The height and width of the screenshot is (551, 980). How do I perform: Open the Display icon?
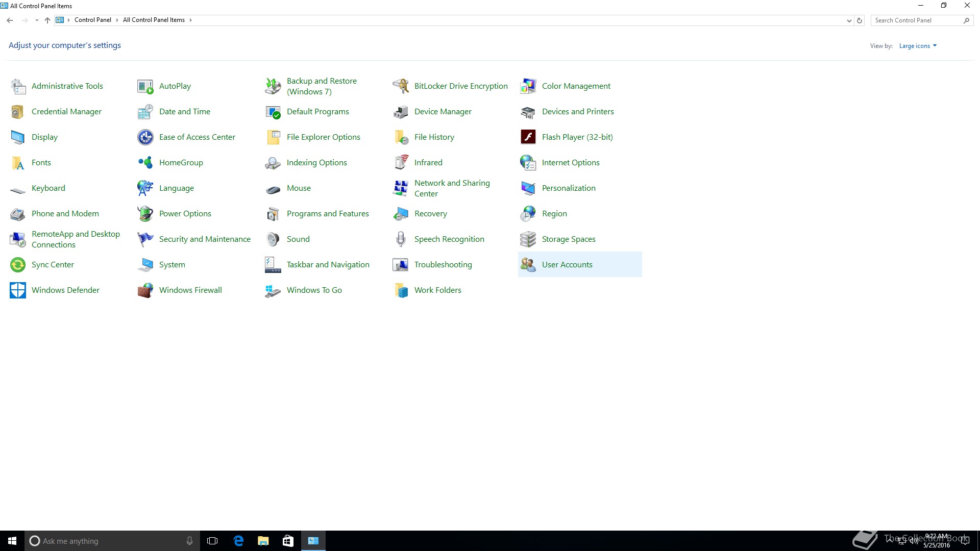[x=18, y=137]
